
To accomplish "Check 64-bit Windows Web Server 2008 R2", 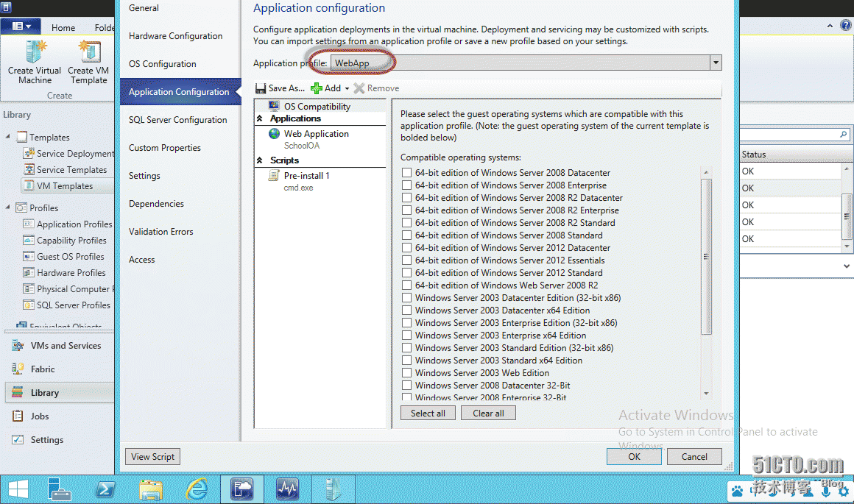I will tap(407, 285).
